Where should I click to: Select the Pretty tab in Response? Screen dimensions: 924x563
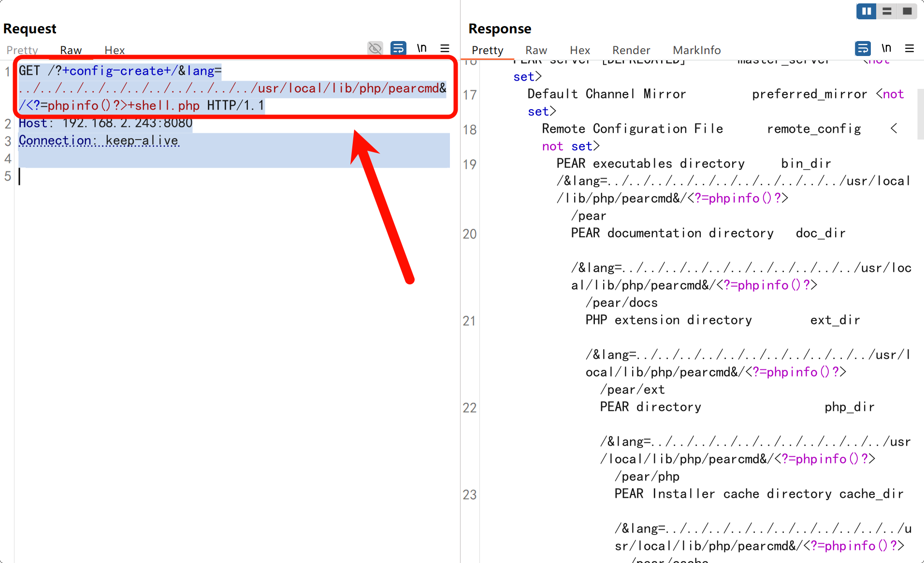(x=487, y=50)
